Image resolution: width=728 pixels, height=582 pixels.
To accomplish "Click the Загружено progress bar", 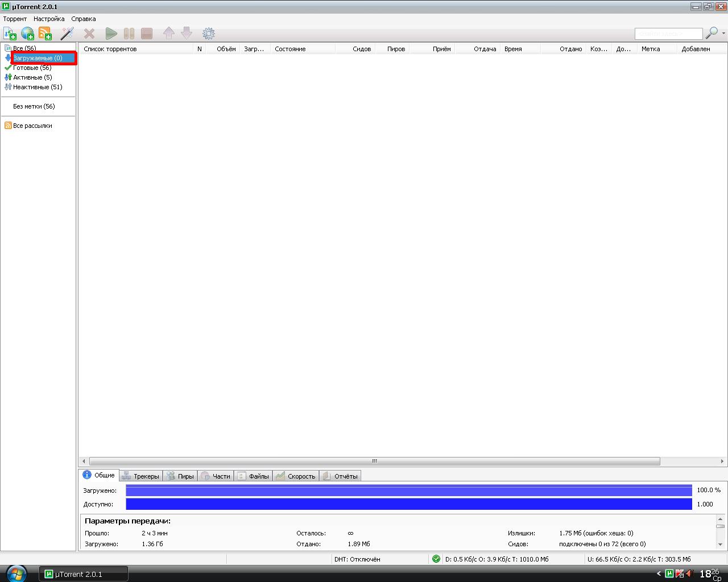I will (409, 490).
